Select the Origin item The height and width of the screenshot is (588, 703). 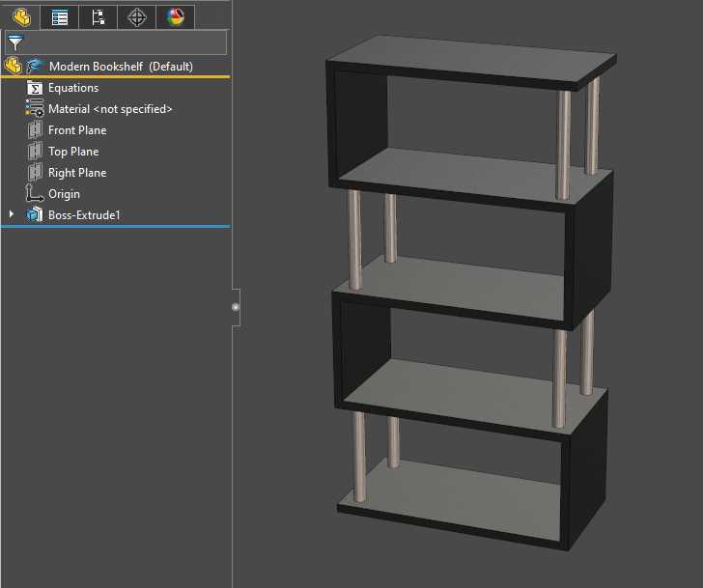pos(64,194)
